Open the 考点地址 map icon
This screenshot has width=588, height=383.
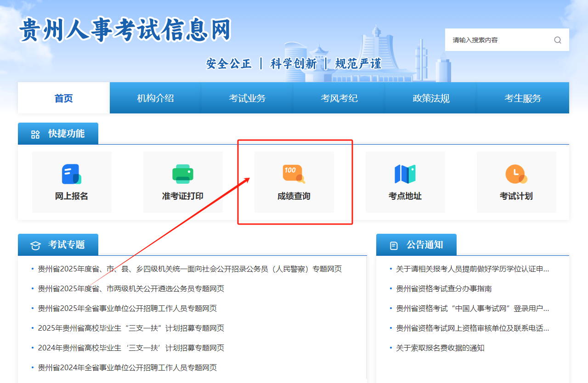tap(405, 175)
